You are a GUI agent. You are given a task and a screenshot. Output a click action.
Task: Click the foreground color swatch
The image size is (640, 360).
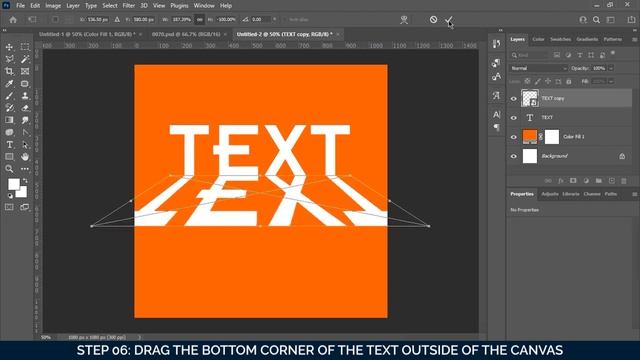click(x=13, y=184)
